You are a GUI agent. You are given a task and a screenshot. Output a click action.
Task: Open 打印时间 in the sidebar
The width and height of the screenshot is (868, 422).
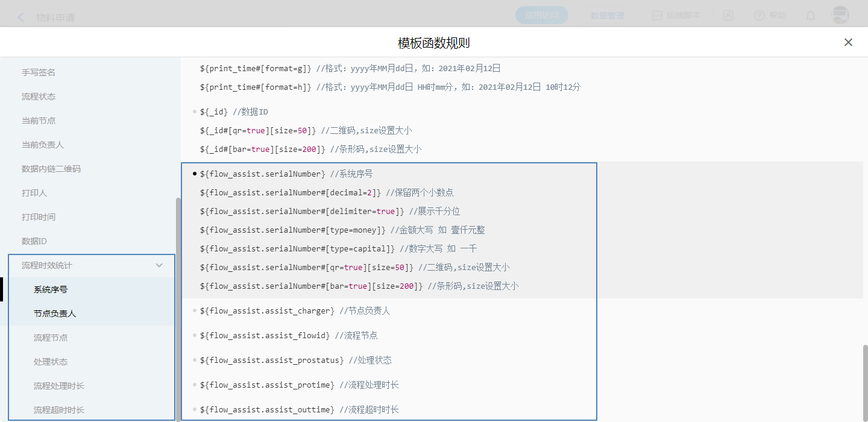point(39,217)
